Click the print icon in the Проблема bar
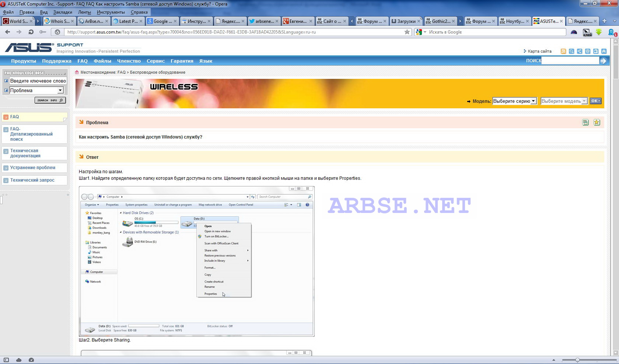619x364 pixels. click(585, 122)
